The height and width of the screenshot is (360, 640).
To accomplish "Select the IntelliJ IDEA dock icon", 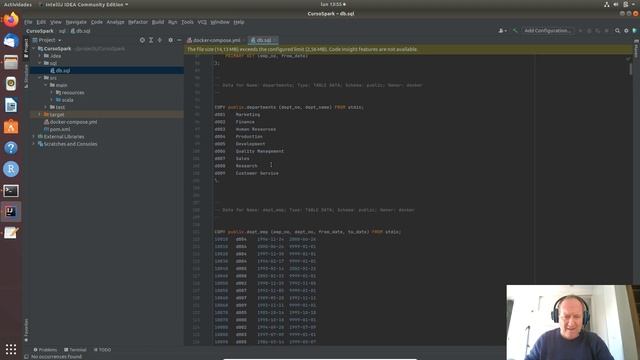I will (11, 212).
